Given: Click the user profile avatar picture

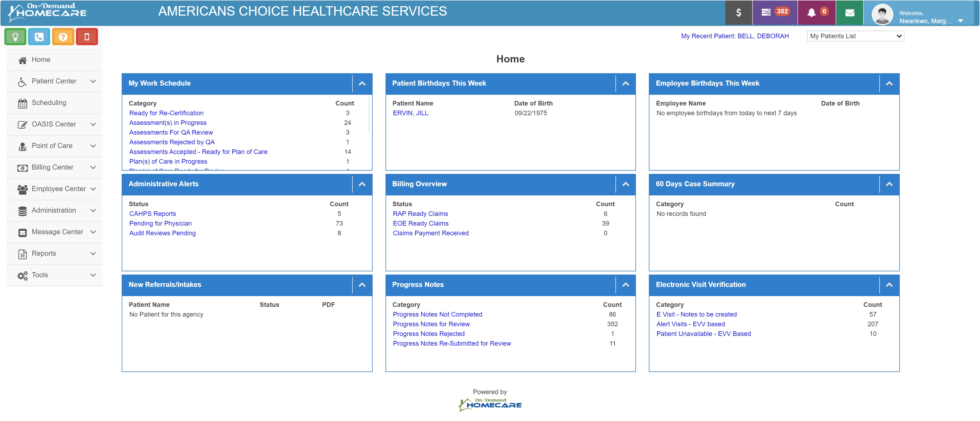Looking at the screenshot, I should click(882, 15).
